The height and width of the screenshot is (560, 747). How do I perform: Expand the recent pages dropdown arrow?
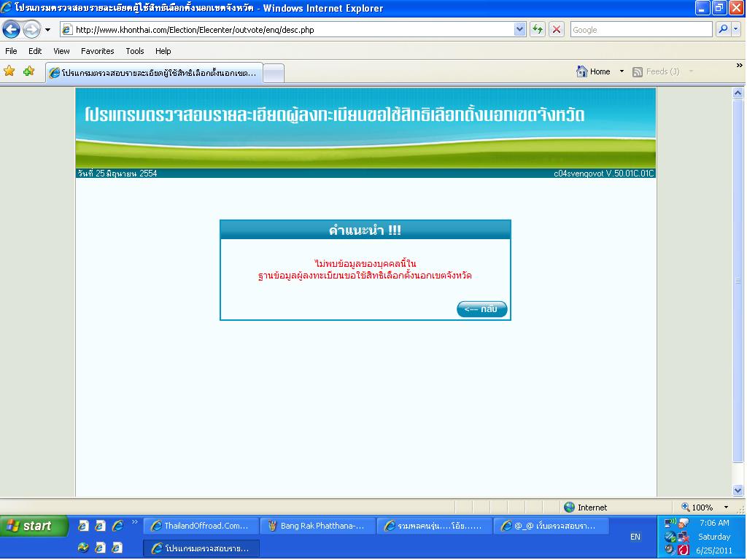[48, 30]
